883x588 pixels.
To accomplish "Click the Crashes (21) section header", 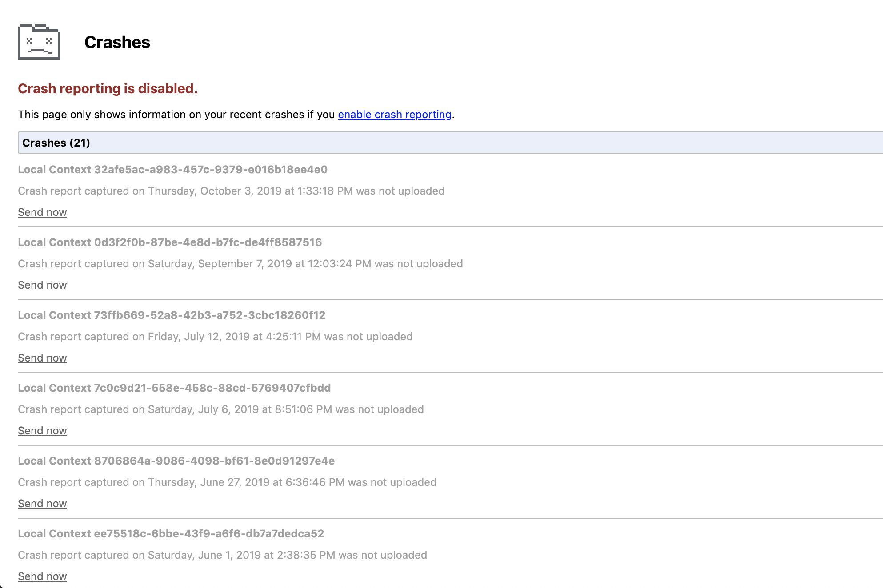I will point(450,143).
